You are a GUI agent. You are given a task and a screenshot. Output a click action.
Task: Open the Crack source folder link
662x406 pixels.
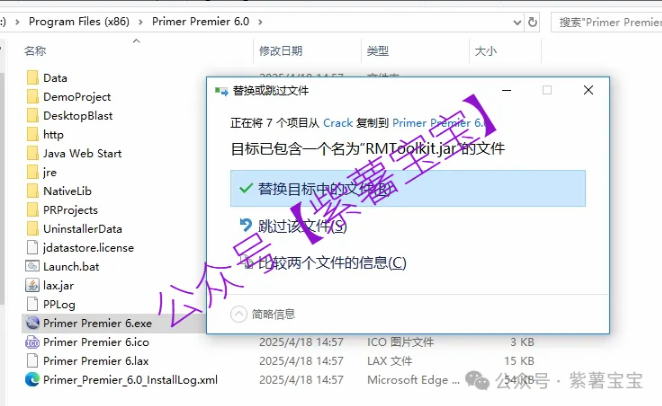tap(338, 123)
